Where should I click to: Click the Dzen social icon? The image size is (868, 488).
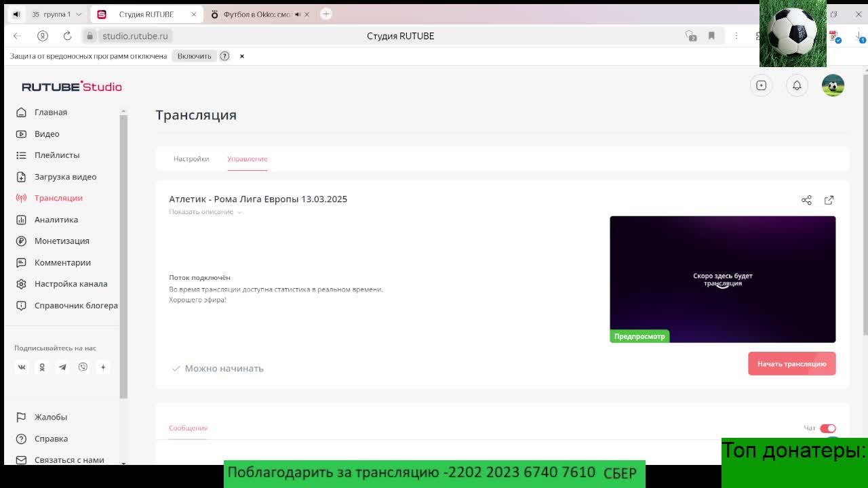[x=103, y=367]
